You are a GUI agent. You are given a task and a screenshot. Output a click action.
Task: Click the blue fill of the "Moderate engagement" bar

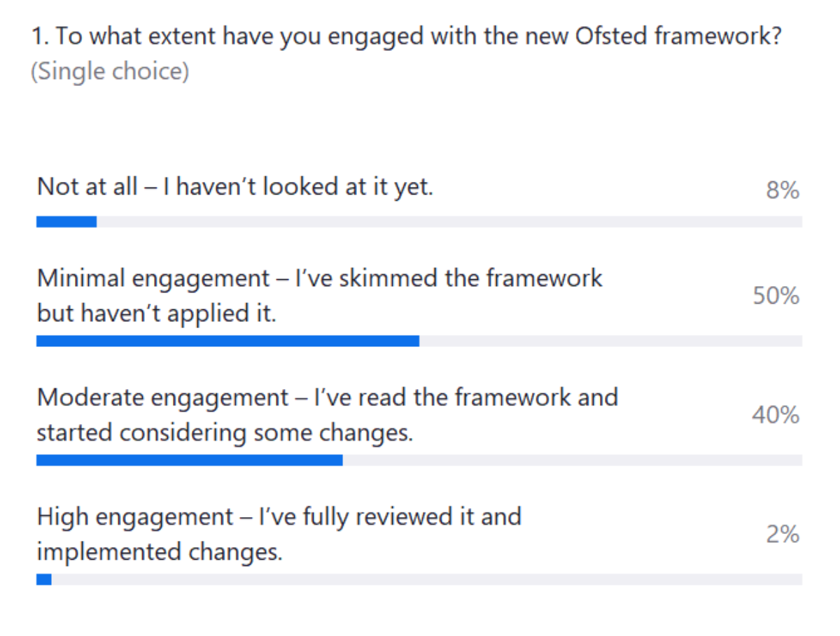189,460
